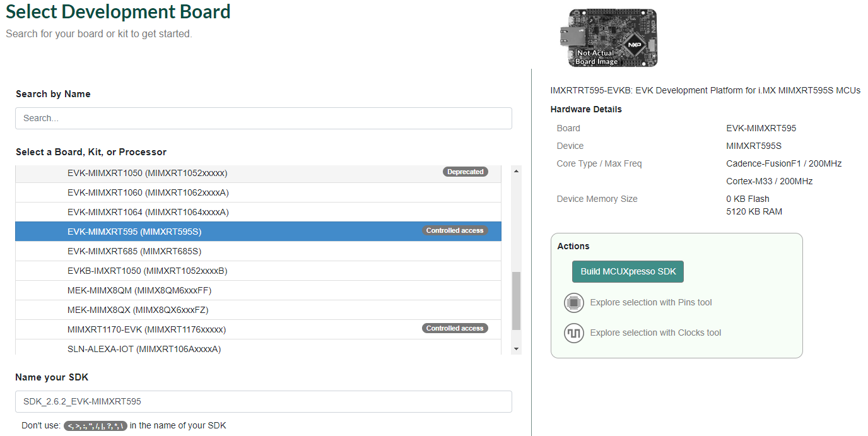Click the Build MCUXpresso SDK button
This screenshot has height=436, width=868.
point(628,271)
